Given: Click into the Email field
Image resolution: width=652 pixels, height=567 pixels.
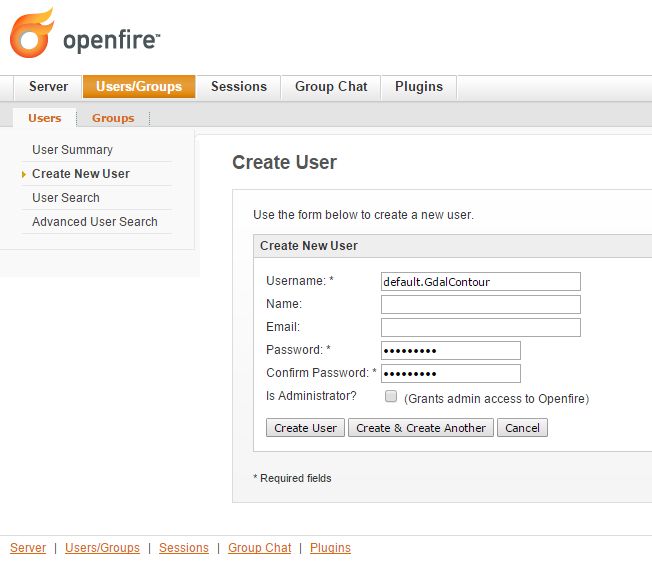Looking at the screenshot, I should pos(480,327).
